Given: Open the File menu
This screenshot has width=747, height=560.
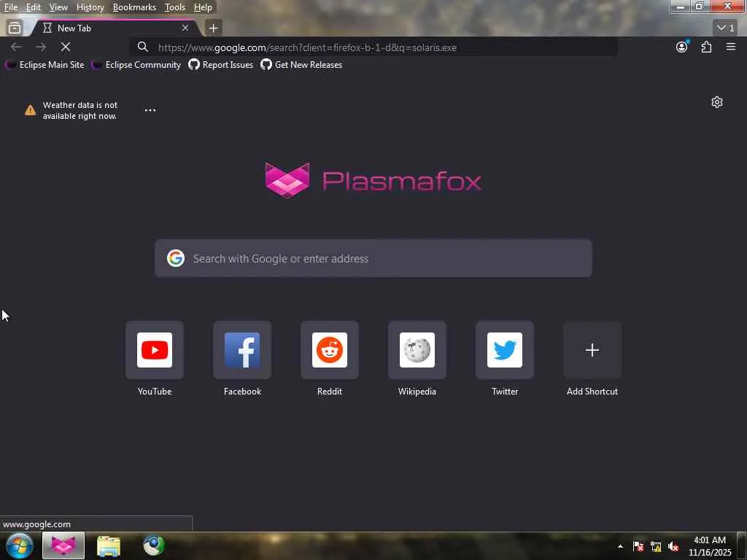Looking at the screenshot, I should [11, 7].
